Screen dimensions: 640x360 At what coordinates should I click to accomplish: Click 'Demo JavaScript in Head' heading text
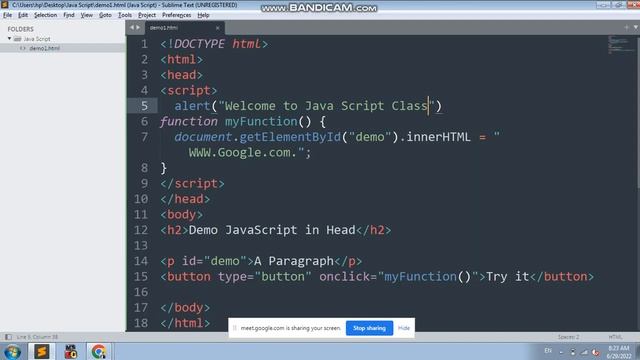coord(272,230)
